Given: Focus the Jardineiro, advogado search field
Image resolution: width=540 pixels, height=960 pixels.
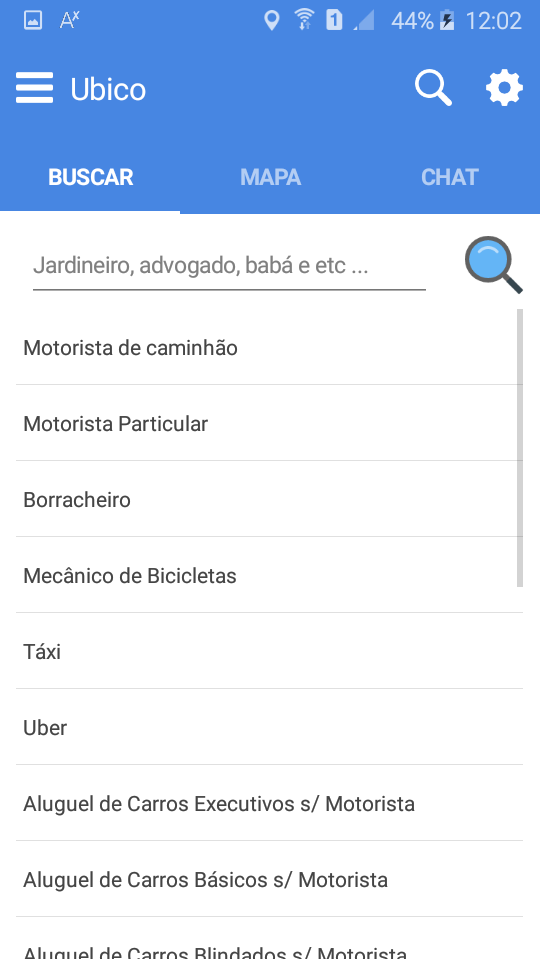Looking at the screenshot, I should pos(229,266).
